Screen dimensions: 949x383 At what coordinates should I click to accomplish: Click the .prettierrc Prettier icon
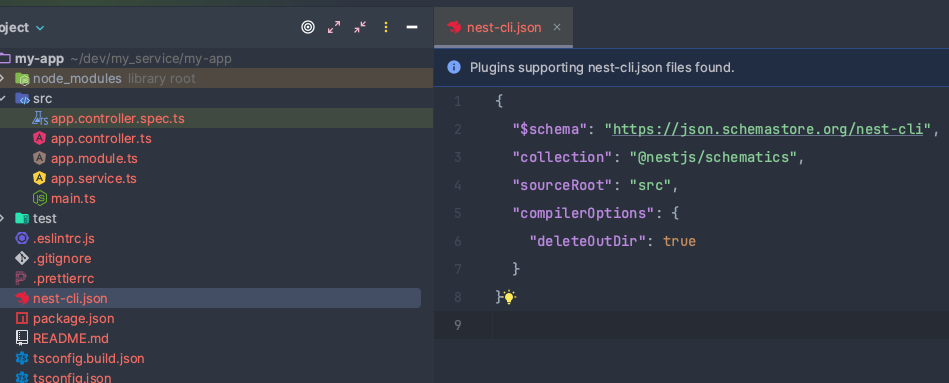click(x=22, y=278)
